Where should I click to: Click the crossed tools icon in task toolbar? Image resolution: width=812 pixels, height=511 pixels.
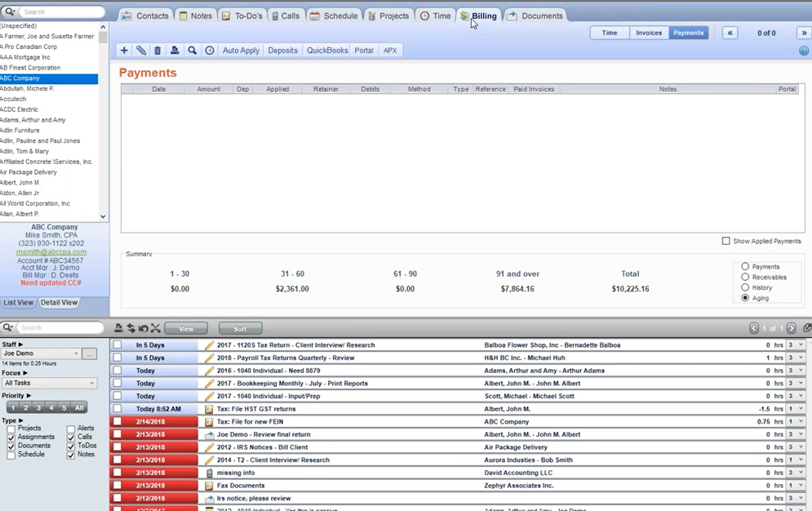coord(155,327)
